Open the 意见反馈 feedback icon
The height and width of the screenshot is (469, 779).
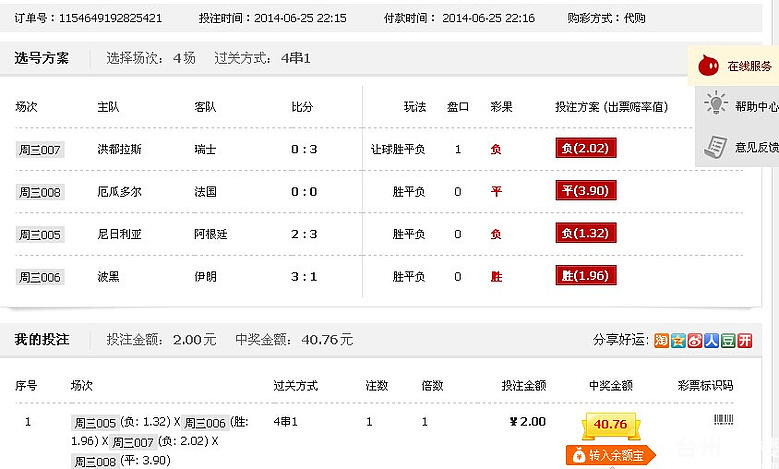(714, 146)
